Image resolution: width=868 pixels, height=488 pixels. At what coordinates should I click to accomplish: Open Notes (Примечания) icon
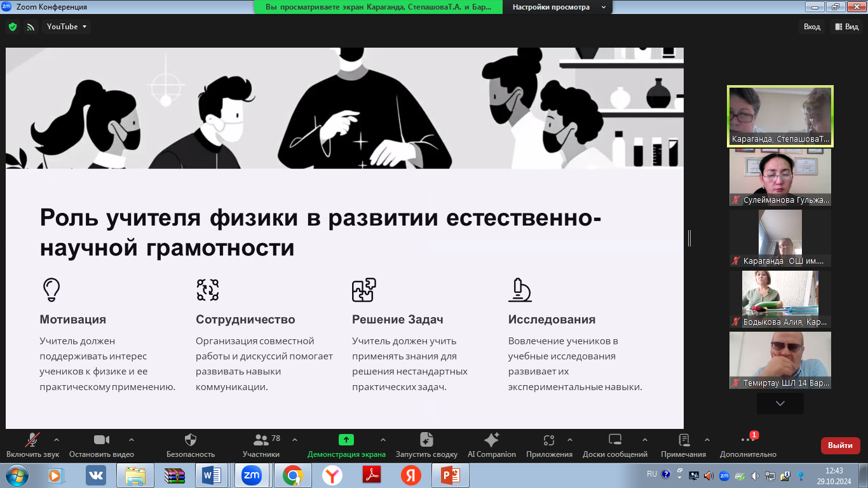(684, 440)
